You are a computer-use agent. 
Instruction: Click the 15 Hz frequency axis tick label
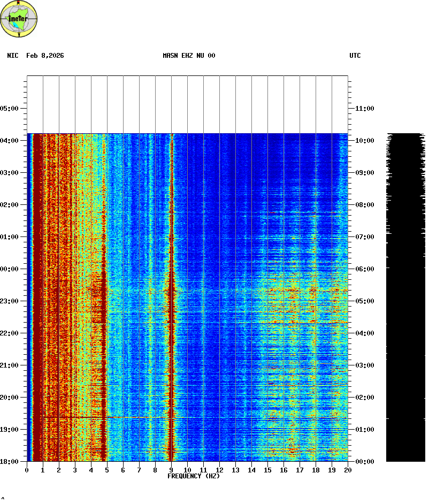tap(267, 470)
